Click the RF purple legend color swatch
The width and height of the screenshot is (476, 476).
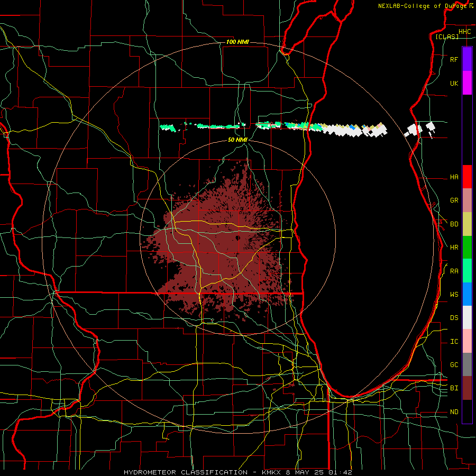(x=467, y=59)
